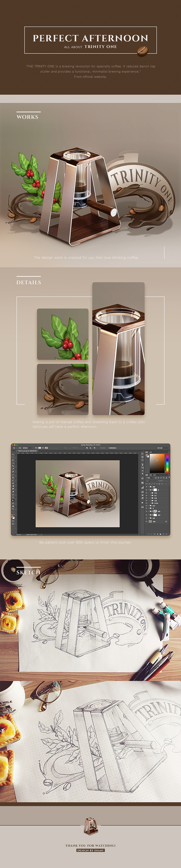This screenshot has width=181, height=868.
Task: Open the 类型 layer filter dropdown
Action: click(150, 478)
